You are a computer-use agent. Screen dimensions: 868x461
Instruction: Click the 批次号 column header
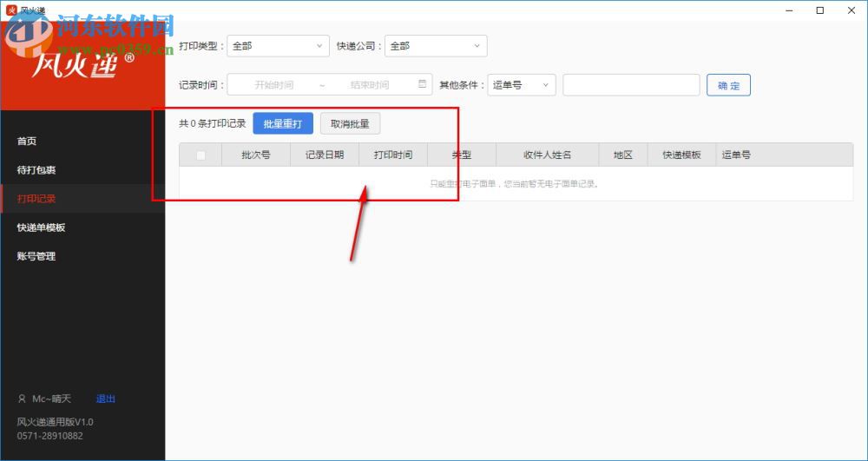tap(256, 155)
